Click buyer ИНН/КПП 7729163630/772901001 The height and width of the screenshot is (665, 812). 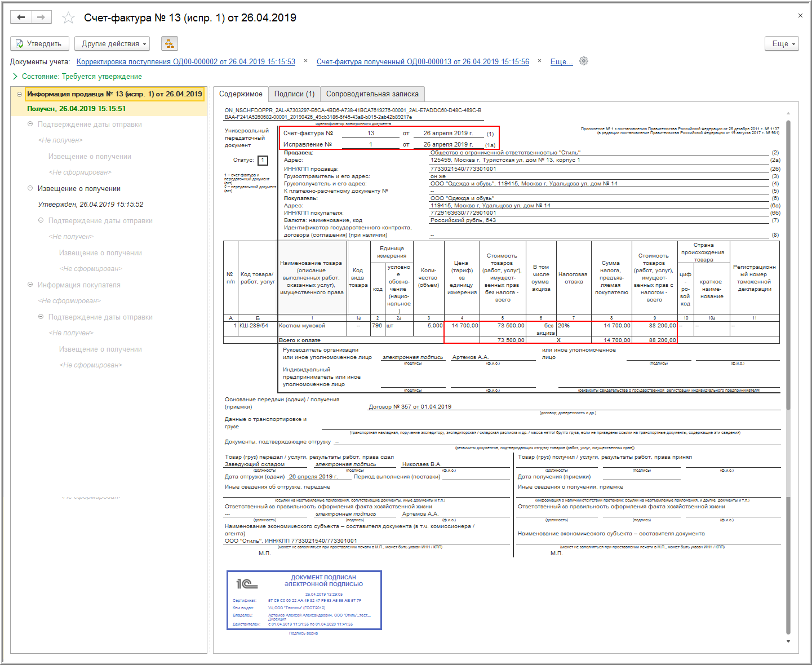click(x=463, y=213)
